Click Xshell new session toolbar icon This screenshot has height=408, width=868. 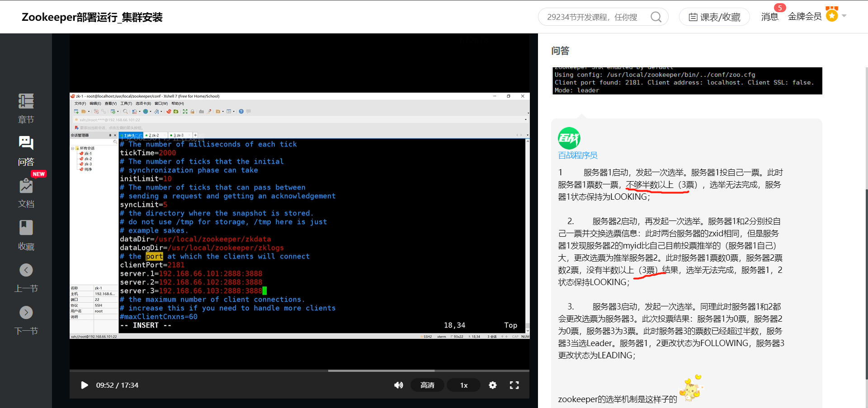pyautogui.click(x=76, y=112)
